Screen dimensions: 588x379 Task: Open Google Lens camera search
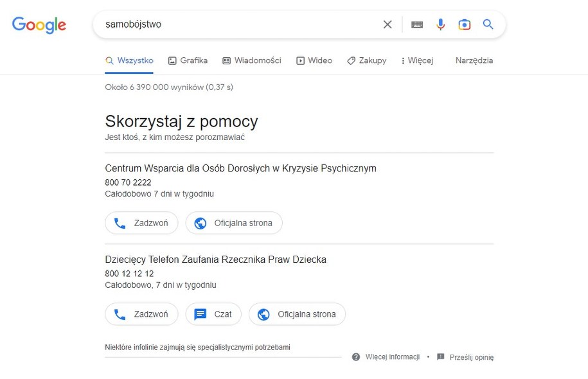pyautogui.click(x=464, y=24)
